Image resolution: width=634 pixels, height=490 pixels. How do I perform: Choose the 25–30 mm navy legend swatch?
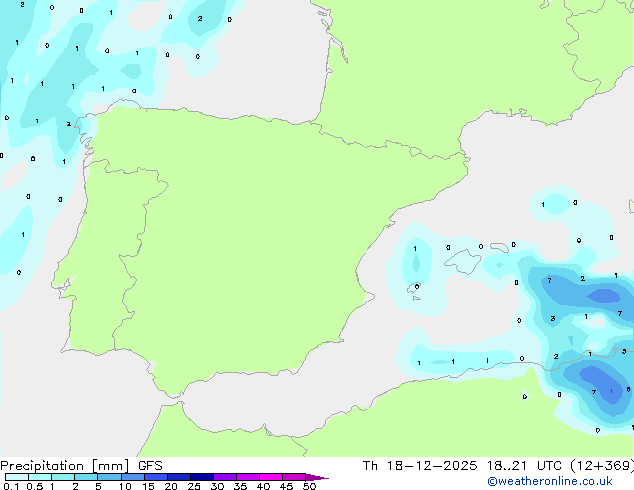tap(202, 477)
